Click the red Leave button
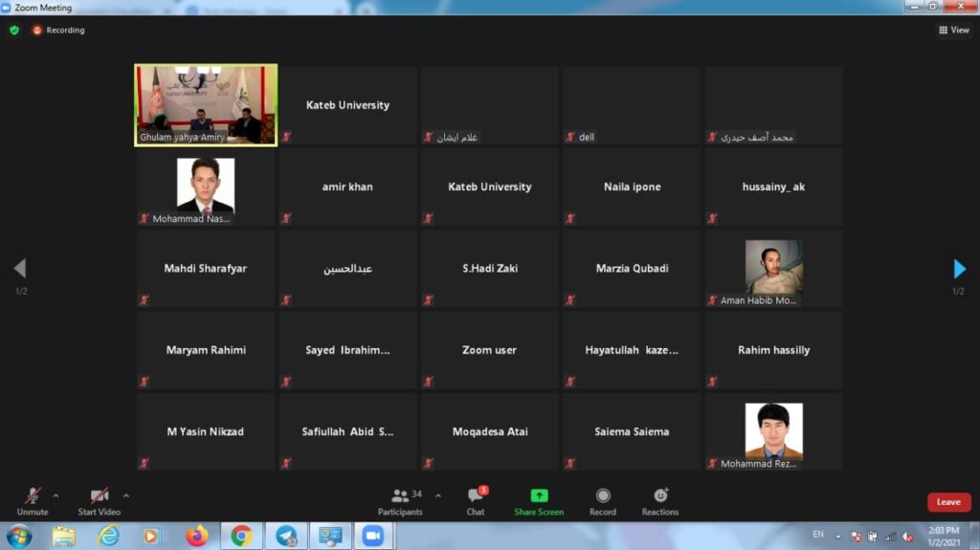This screenshot has height=550, width=980. coord(948,502)
